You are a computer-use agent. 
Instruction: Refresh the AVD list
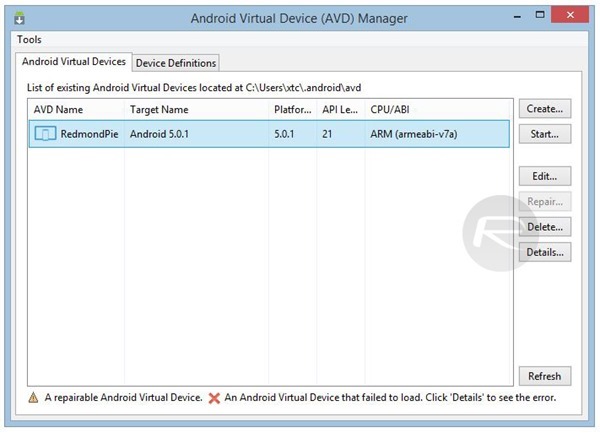pos(545,376)
